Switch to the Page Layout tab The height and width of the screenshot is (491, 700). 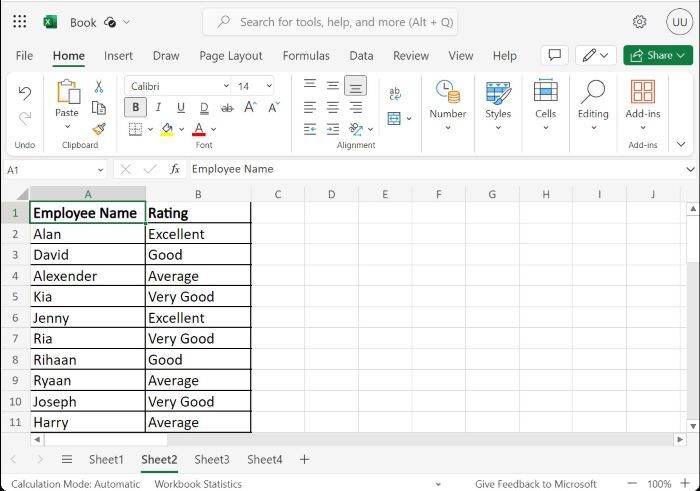pos(231,56)
